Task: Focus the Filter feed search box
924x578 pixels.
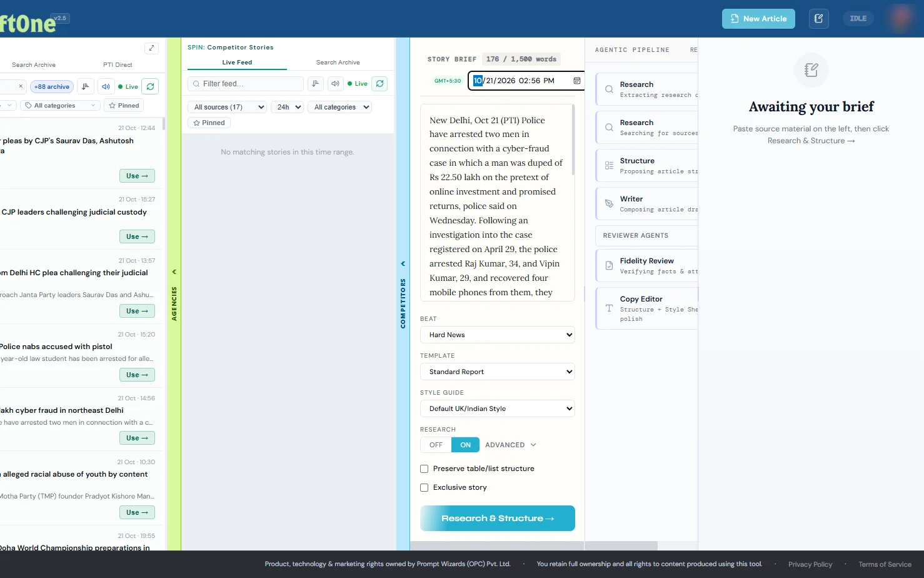Action: [246, 84]
